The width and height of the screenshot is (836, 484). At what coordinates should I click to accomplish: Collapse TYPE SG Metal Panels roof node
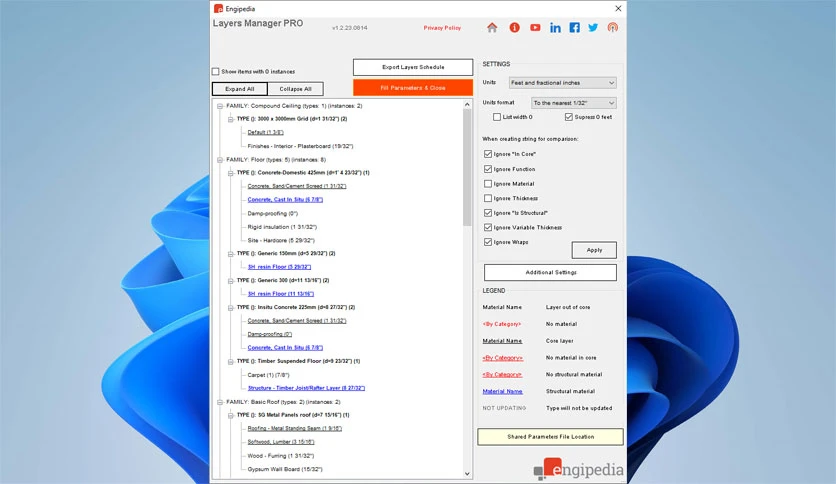230,415
